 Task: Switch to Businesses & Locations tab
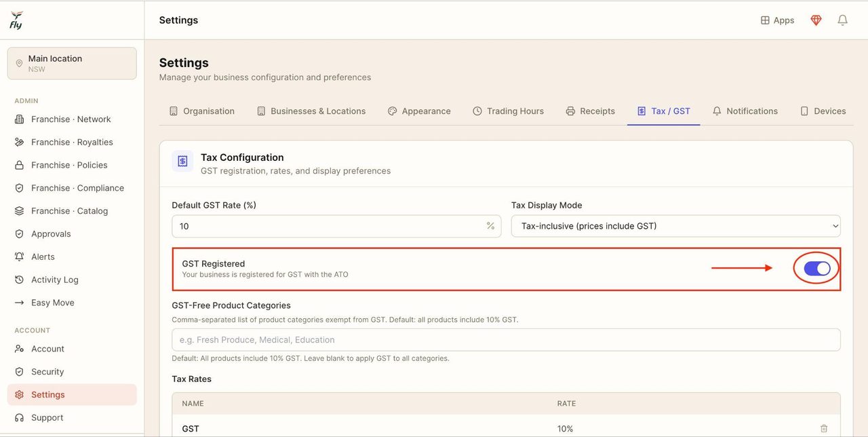pyautogui.click(x=311, y=111)
